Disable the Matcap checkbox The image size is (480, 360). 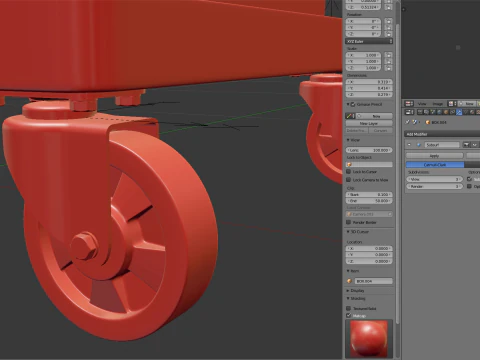[349, 315]
